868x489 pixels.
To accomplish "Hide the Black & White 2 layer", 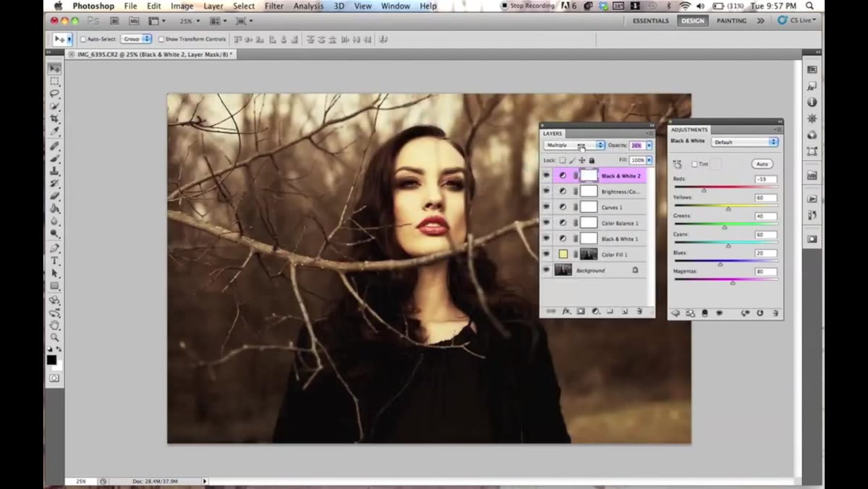I will tap(547, 176).
